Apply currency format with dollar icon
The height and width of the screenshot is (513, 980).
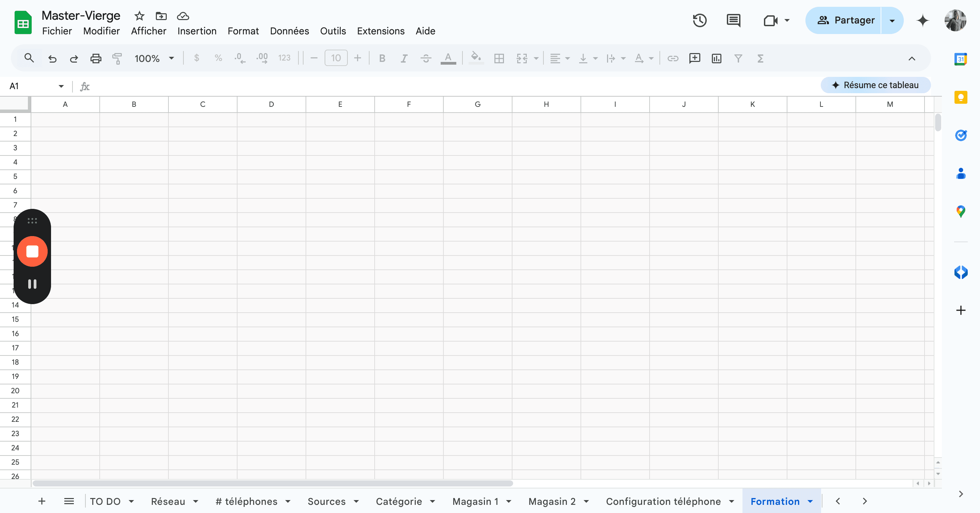click(196, 58)
